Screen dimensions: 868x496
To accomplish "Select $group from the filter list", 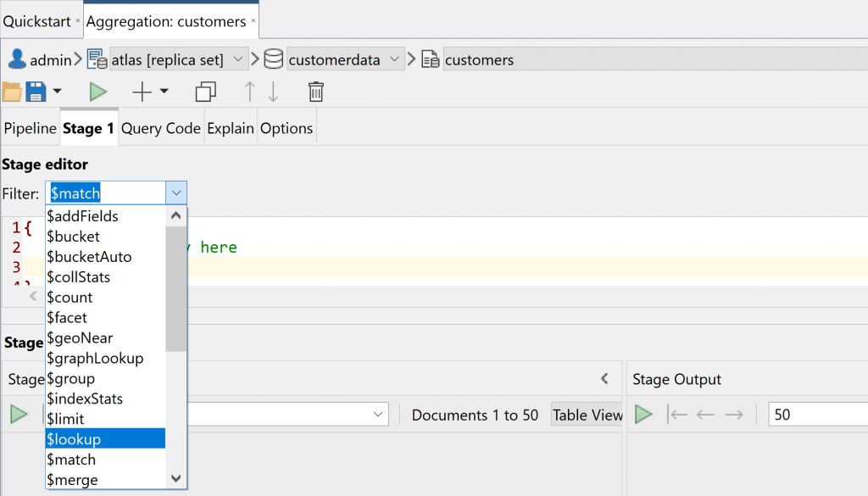I will 78,378.
